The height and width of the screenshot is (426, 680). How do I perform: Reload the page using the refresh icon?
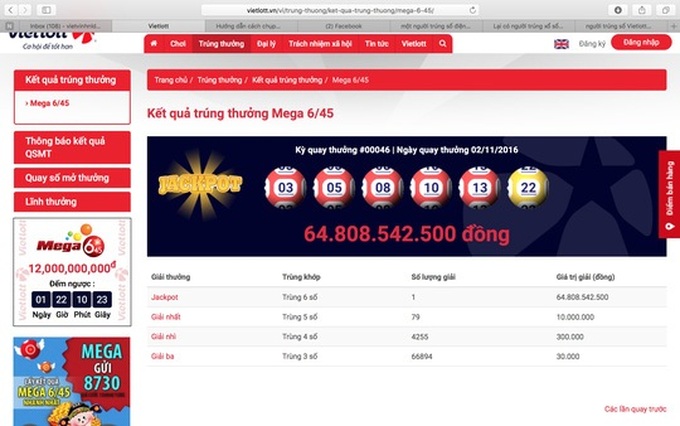point(473,10)
